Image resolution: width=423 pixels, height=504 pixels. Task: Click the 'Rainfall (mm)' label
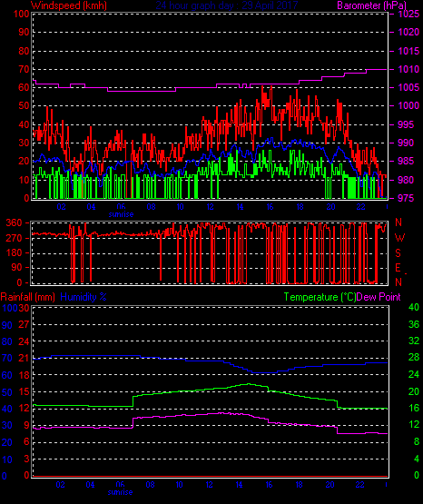27,297
